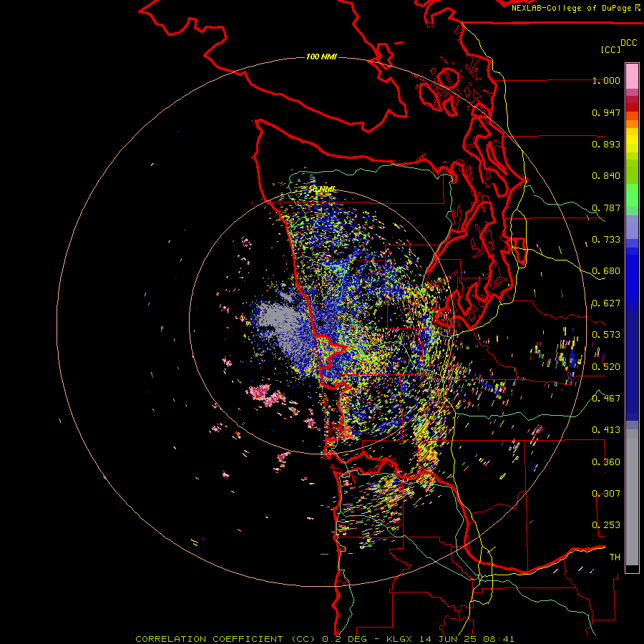The height and width of the screenshot is (644, 644).
Task: Click the 100 NMI range ring label
Action: pos(321,57)
